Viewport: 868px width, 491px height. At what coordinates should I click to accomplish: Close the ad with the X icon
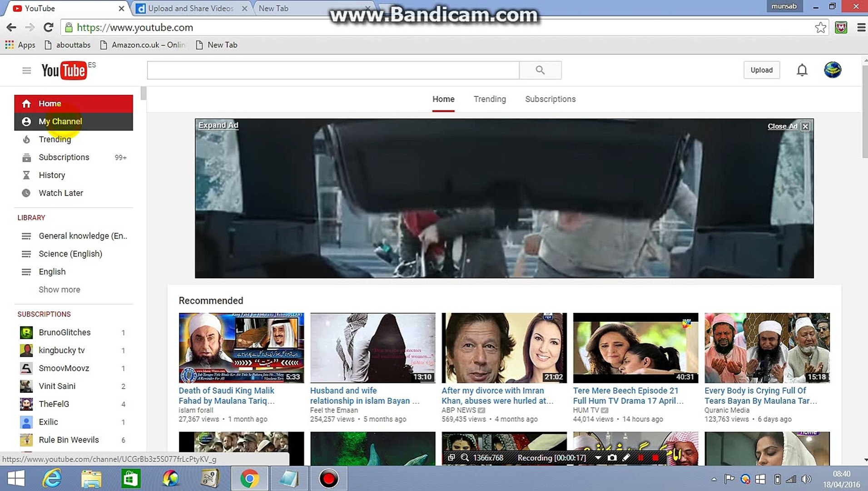click(x=805, y=126)
